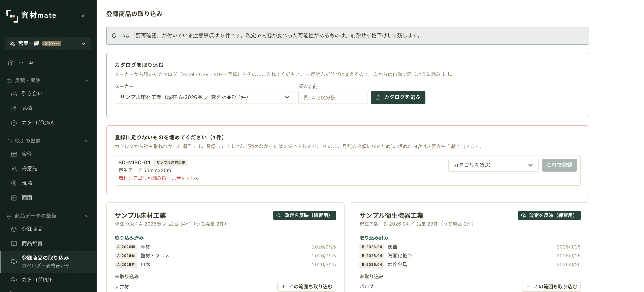Click 登録商品の取り込み cloud download icon
The height and width of the screenshot is (292, 644).
pos(14,262)
